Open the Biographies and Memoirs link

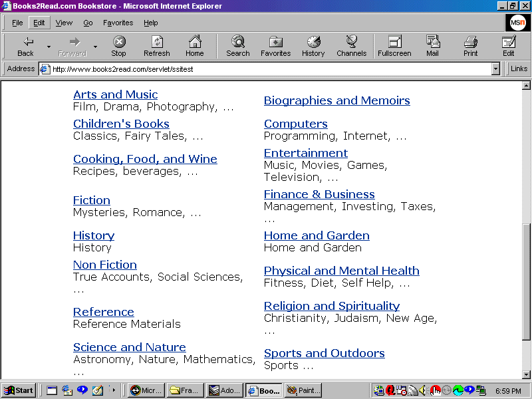pyautogui.click(x=337, y=100)
